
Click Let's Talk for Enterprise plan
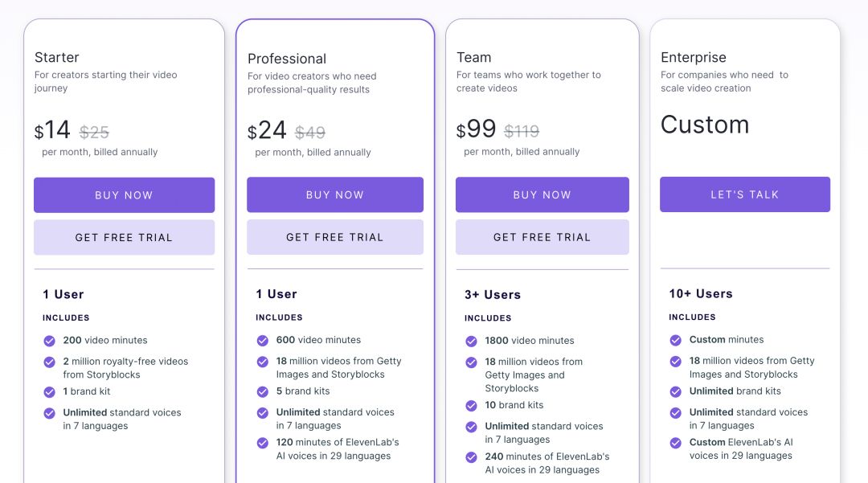pyautogui.click(x=744, y=194)
